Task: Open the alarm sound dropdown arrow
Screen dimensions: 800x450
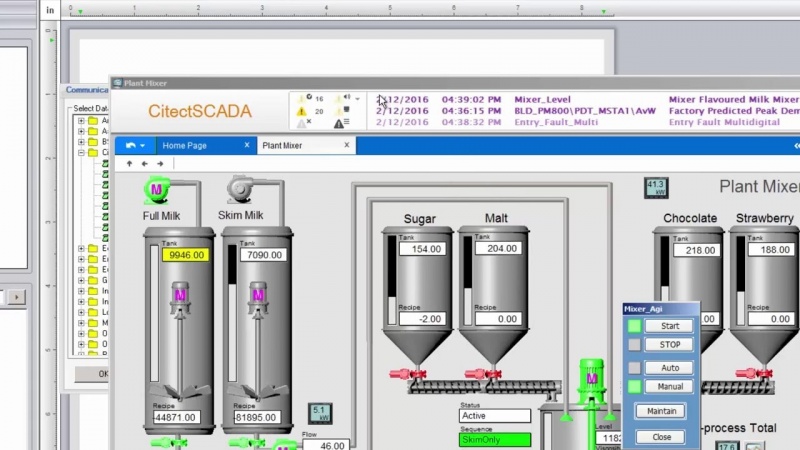Action: click(358, 99)
